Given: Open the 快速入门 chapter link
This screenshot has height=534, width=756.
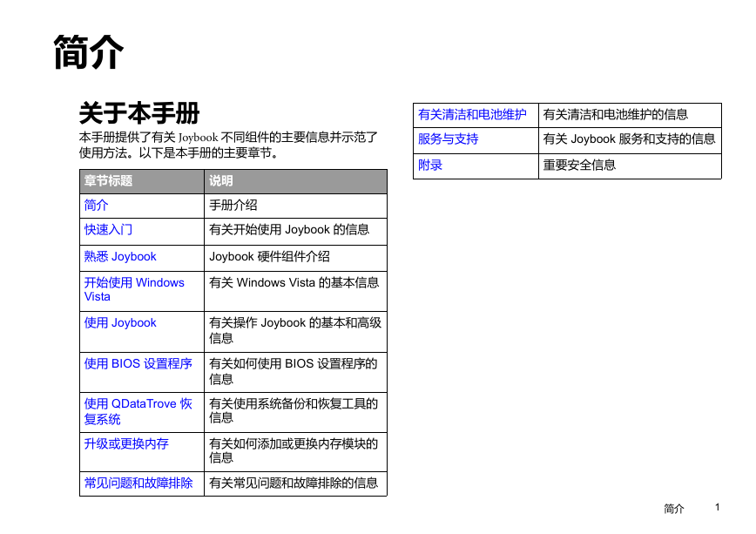Looking at the screenshot, I should [108, 230].
